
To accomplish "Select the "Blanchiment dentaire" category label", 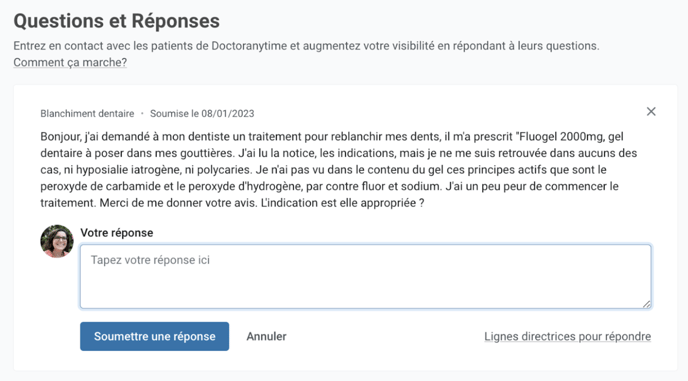I will coord(87,114).
